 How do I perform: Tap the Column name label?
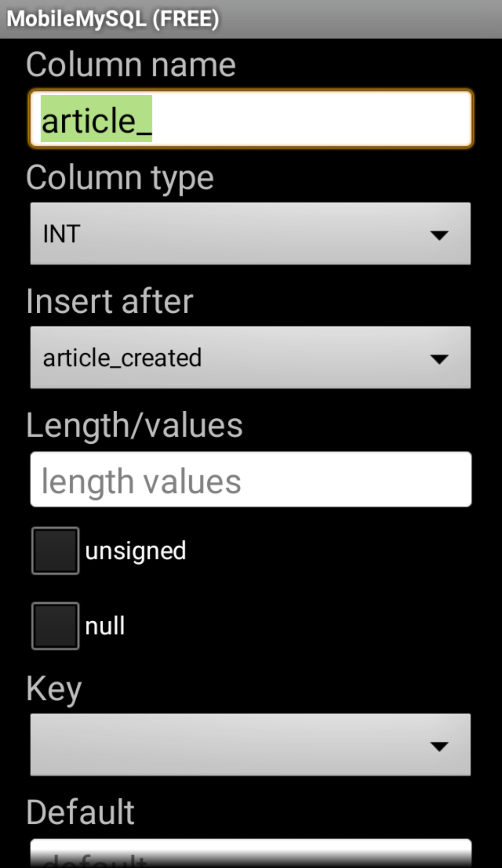(x=131, y=65)
